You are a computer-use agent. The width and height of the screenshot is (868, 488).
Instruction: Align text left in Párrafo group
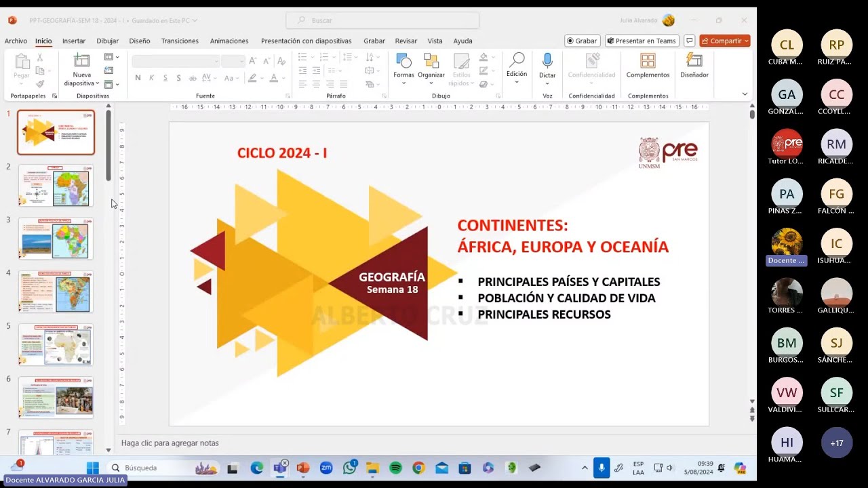[x=302, y=84]
